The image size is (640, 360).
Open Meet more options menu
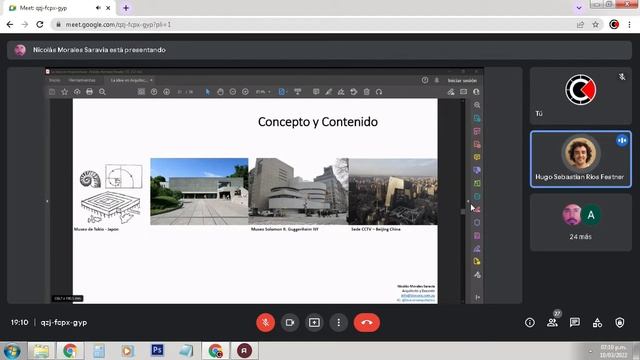point(338,322)
